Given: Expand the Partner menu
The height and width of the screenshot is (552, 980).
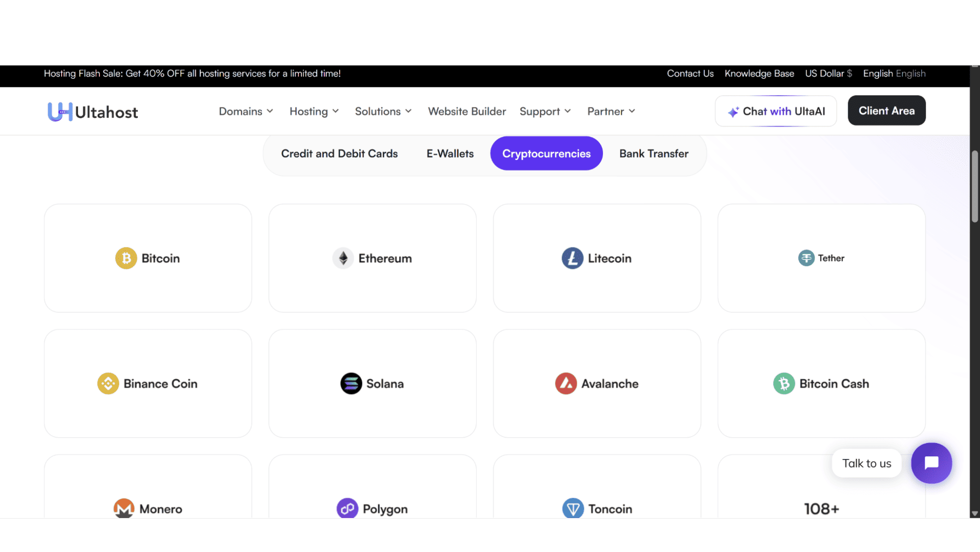Looking at the screenshot, I should (x=611, y=111).
